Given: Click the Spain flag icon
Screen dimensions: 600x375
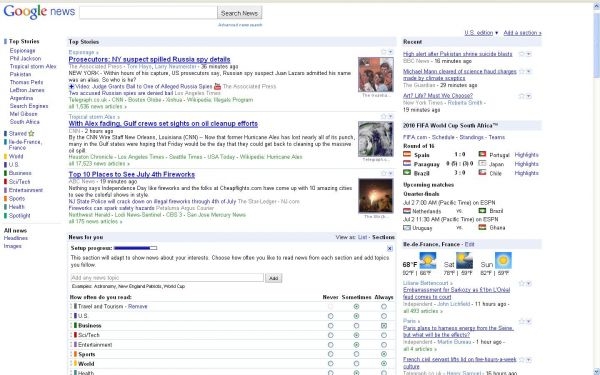Looking at the screenshot, I should coord(407,154).
